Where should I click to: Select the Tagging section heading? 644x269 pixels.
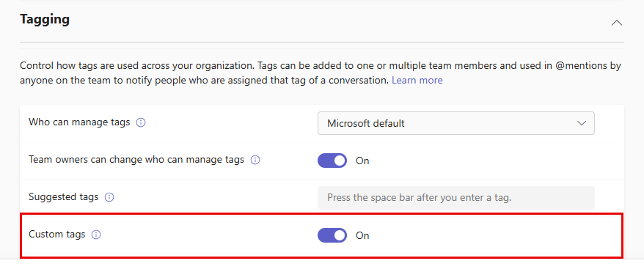(45, 19)
